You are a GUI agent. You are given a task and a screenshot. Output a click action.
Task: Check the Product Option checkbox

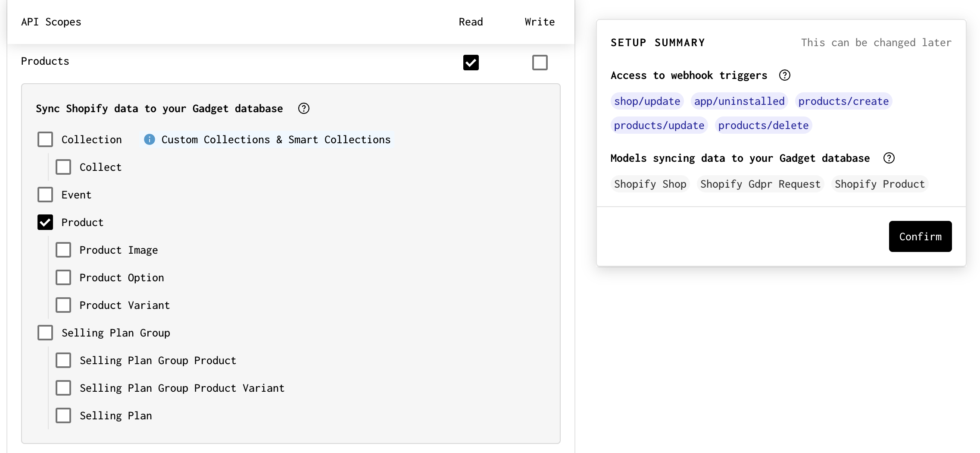63,277
